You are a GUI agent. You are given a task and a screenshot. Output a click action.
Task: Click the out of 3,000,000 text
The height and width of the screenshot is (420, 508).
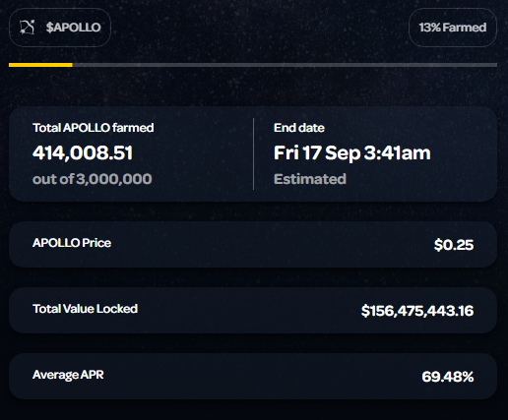[x=93, y=179]
